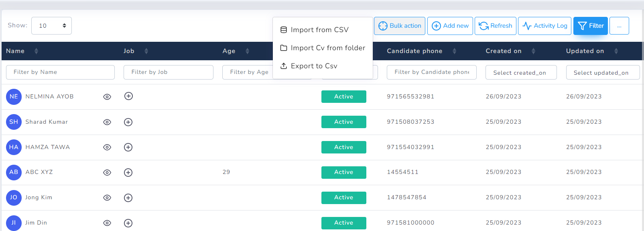The image size is (644, 231).
Task: Focus the Filter by Name input field
Action: click(60, 72)
